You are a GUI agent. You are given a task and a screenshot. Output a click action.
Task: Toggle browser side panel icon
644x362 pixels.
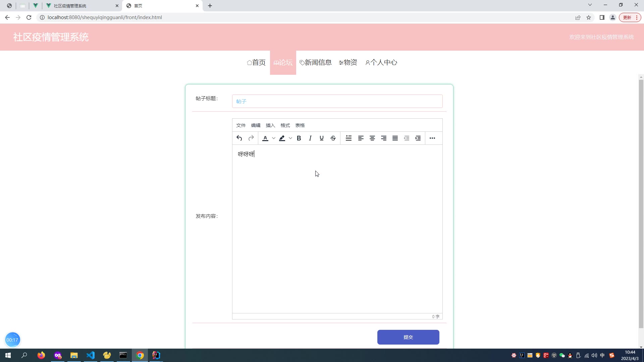602,17
